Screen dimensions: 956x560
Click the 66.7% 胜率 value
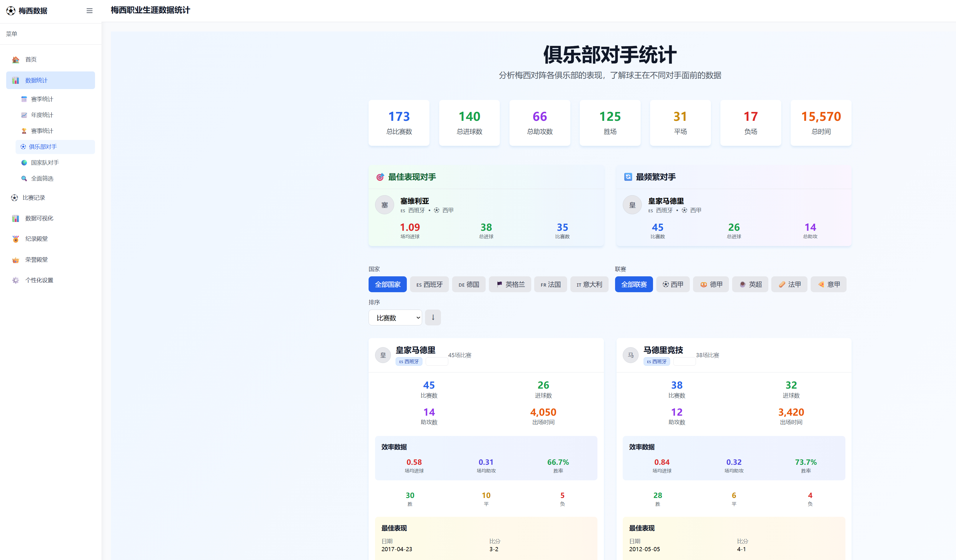pos(558,462)
